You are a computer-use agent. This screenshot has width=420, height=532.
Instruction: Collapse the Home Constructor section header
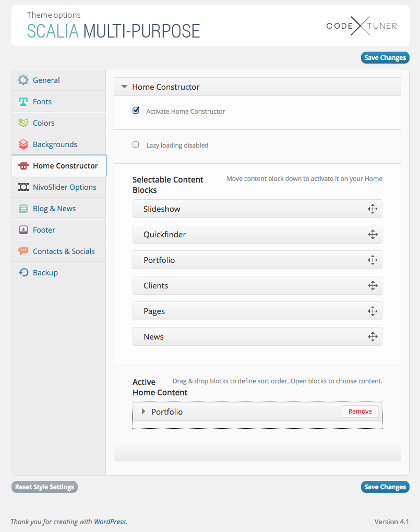(124, 87)
